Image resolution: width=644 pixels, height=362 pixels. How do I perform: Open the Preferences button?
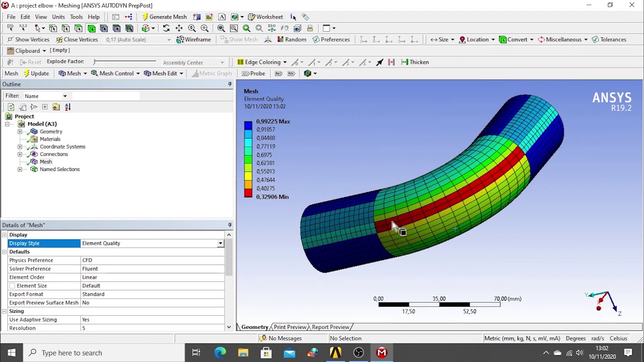click(x=331, y=39)
